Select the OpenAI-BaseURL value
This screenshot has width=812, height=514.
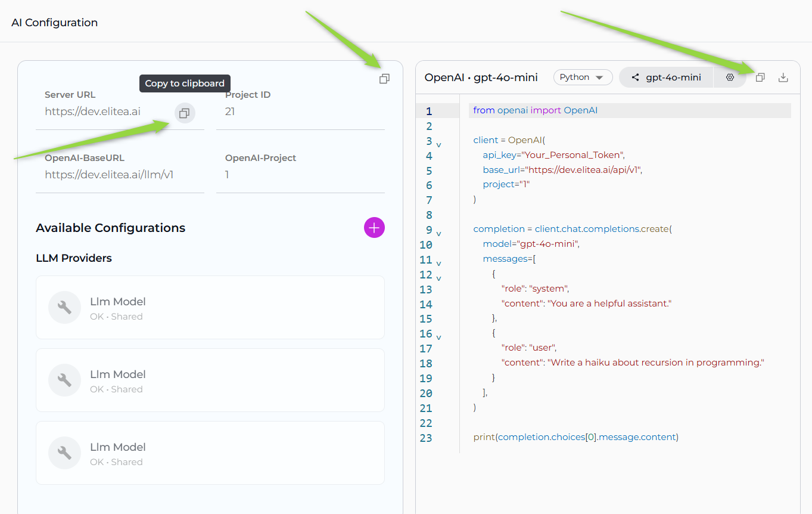[109, 175]
